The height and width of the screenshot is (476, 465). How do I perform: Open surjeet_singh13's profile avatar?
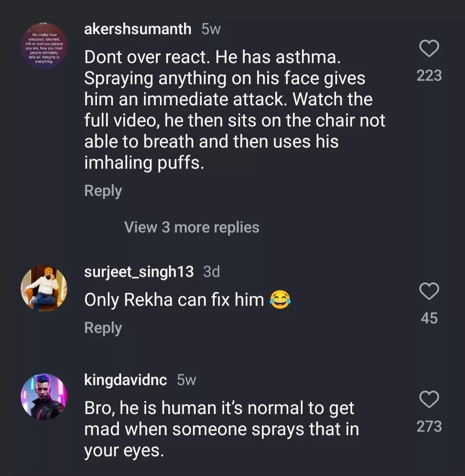pos(44,288)
